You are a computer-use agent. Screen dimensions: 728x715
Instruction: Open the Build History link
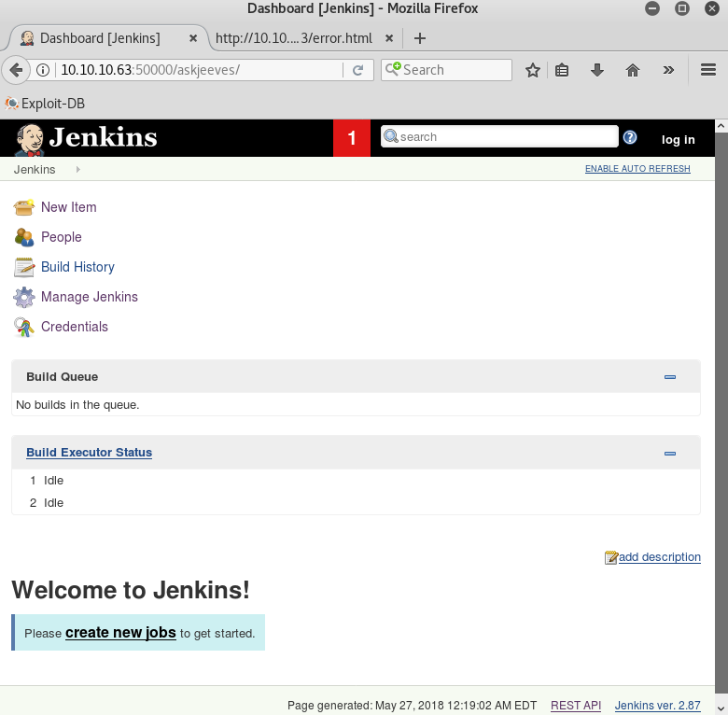[x=77, y=267]
